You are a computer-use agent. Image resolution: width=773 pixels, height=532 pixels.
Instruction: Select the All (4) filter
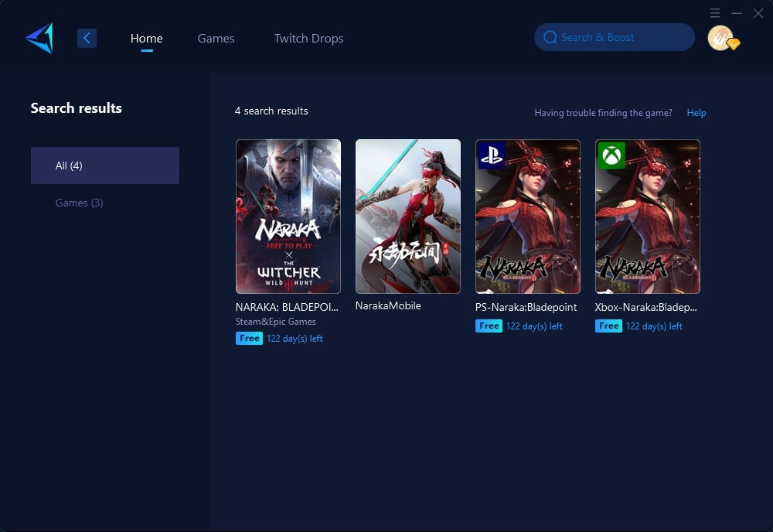[x=105, y=165]
